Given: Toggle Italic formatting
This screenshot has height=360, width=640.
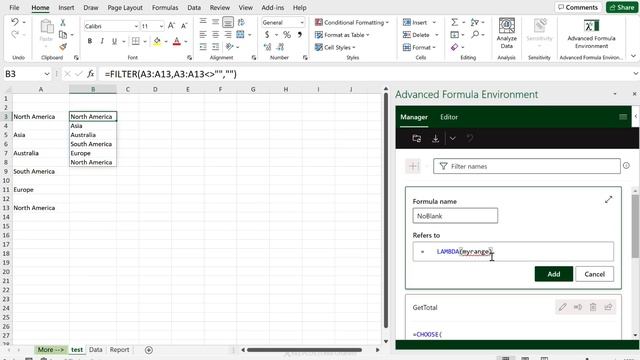Looking at the screenshot, I should (x=102, y=41).
